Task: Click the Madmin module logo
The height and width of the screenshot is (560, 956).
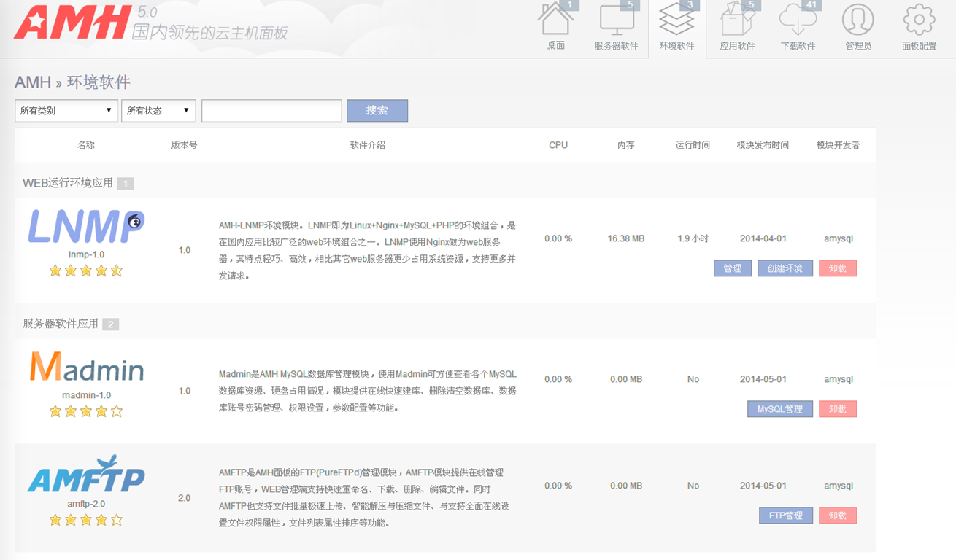Action: click(86, 367)
